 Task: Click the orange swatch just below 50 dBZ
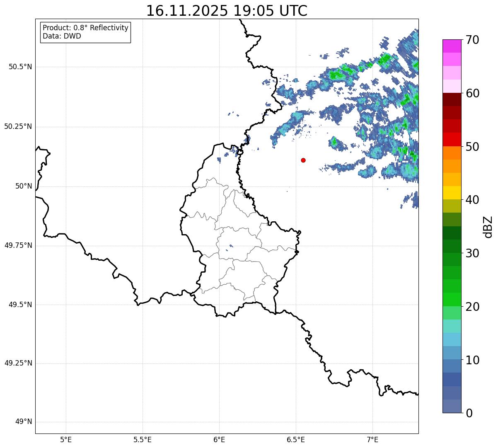[452, 153]
